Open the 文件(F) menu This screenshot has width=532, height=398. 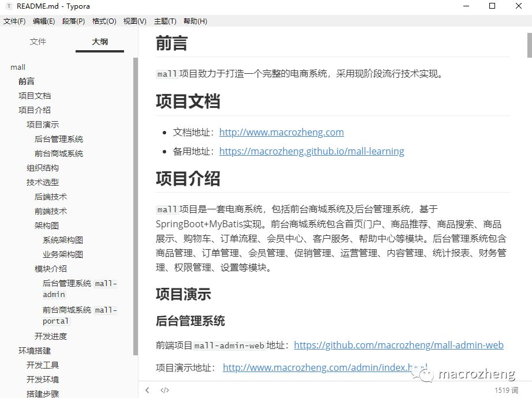(14, 21)
